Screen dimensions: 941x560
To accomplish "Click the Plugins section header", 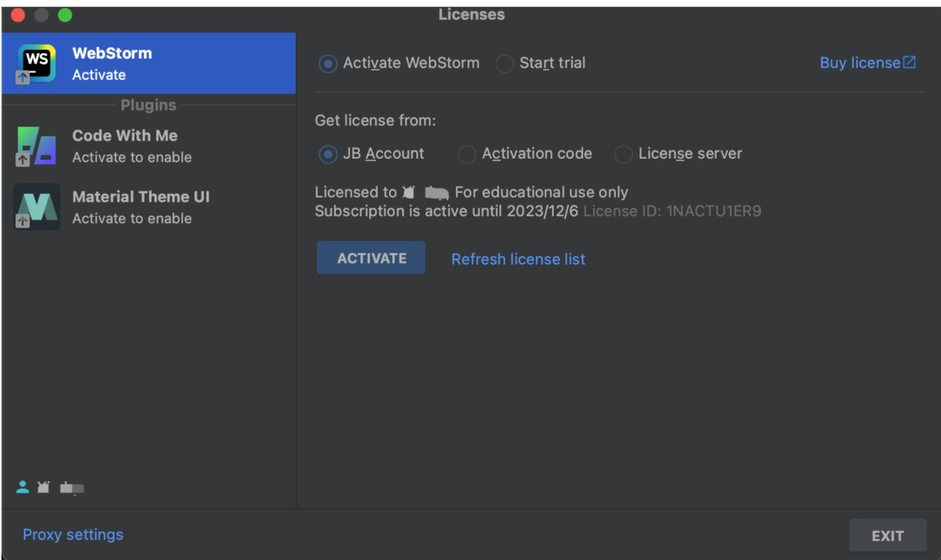I will [x=149, y=105].
